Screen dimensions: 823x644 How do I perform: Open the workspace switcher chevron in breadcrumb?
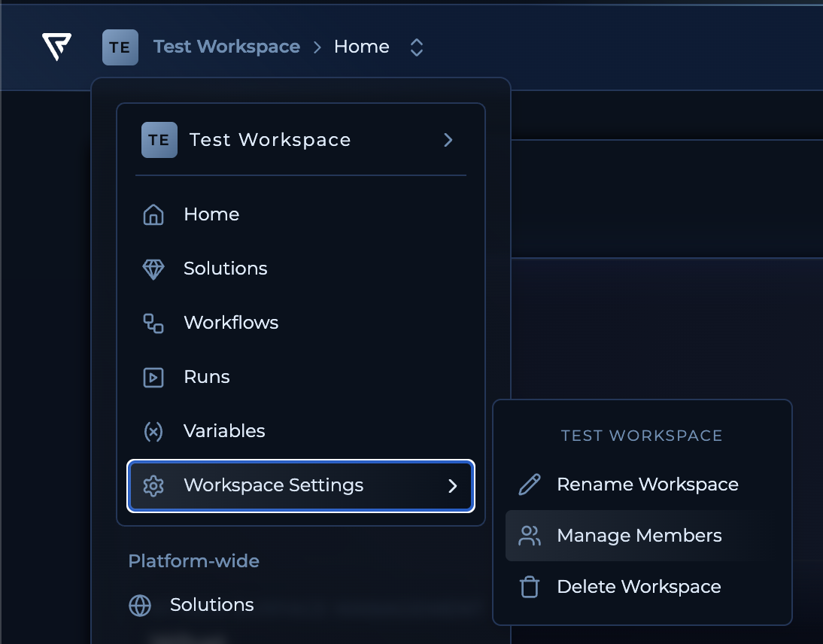tap(417, 47)
